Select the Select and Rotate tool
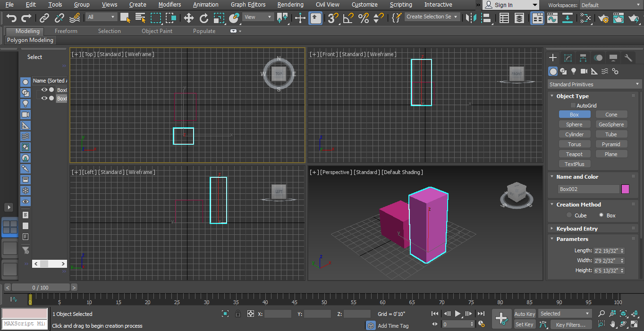This screenshot has height=331, width=644. click(203, 18)
